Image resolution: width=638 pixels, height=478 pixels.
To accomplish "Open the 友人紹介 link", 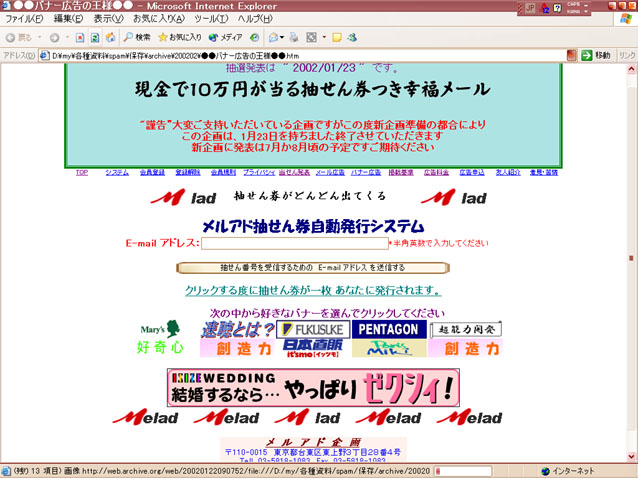I will 508,172.
